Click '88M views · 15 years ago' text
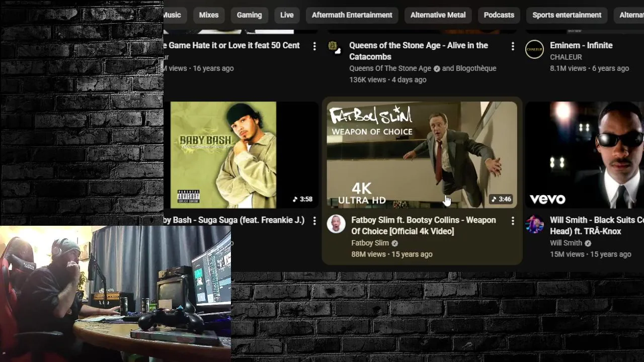The image size is (644, 362). click(x=392, y=254)
